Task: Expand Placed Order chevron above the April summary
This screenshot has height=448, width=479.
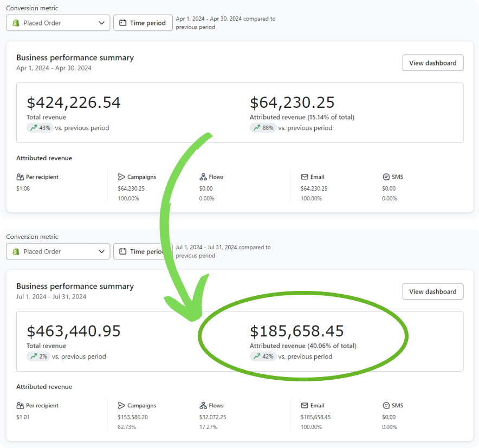Action: pos(102,23)
